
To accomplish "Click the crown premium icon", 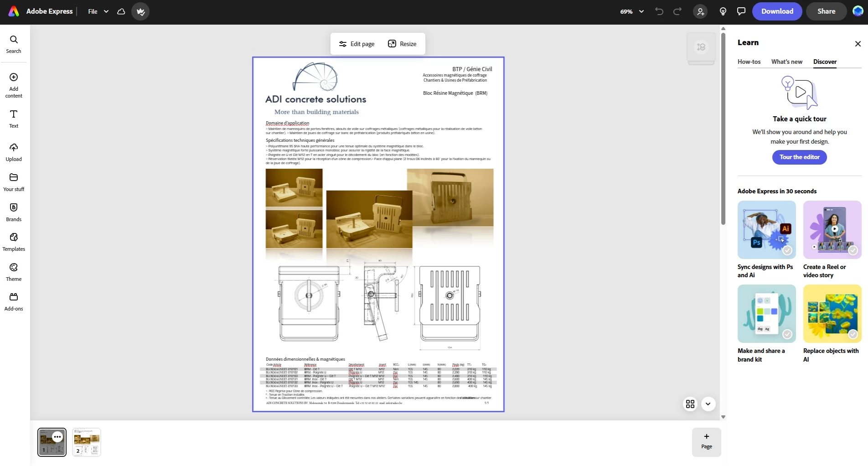I will click(x=140, y=11).
